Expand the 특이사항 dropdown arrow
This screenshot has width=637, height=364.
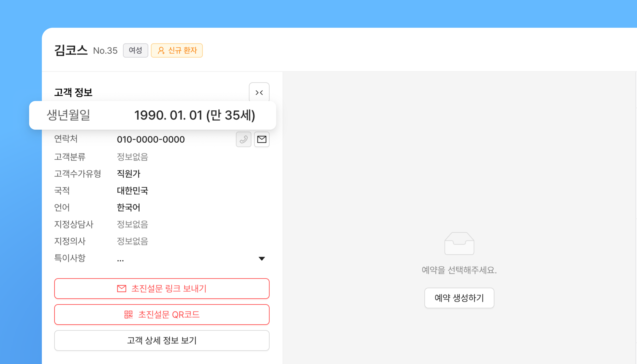(x=261, y=258)
